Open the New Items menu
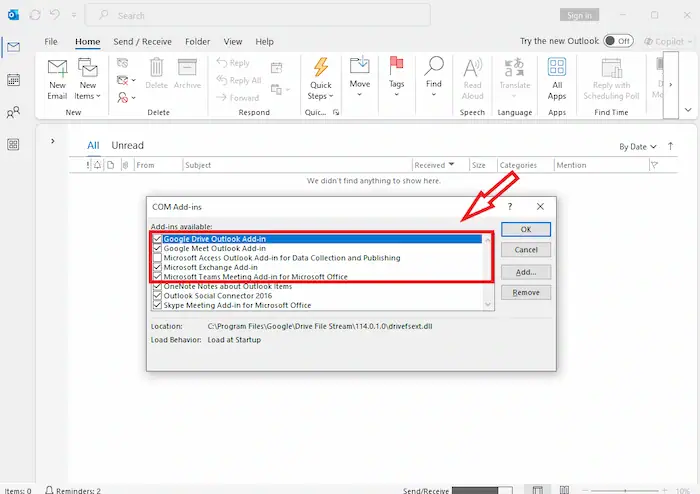Image resolution: width=700 pixels, height=494 pixels. [88, 79]
